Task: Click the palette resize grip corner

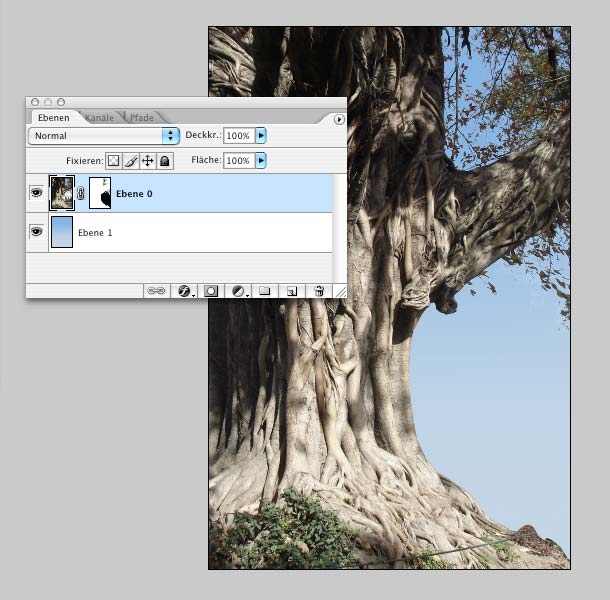Action: [341, 291]
